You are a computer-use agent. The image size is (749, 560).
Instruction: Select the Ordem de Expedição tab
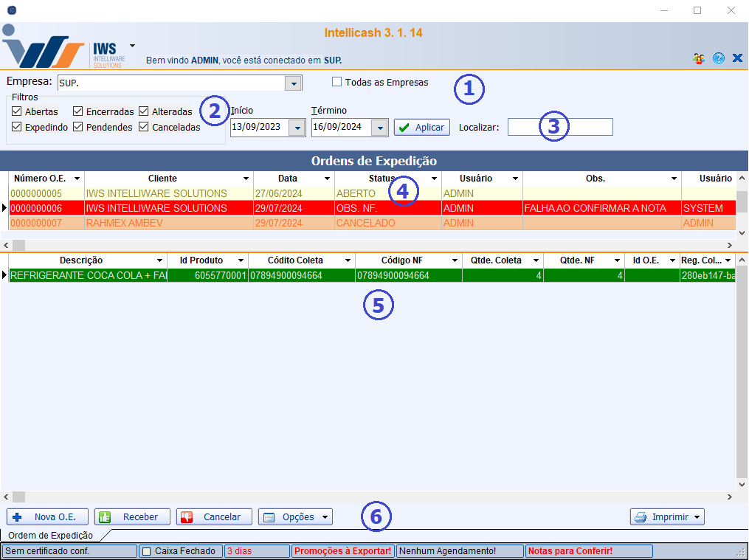click(50, 536)
